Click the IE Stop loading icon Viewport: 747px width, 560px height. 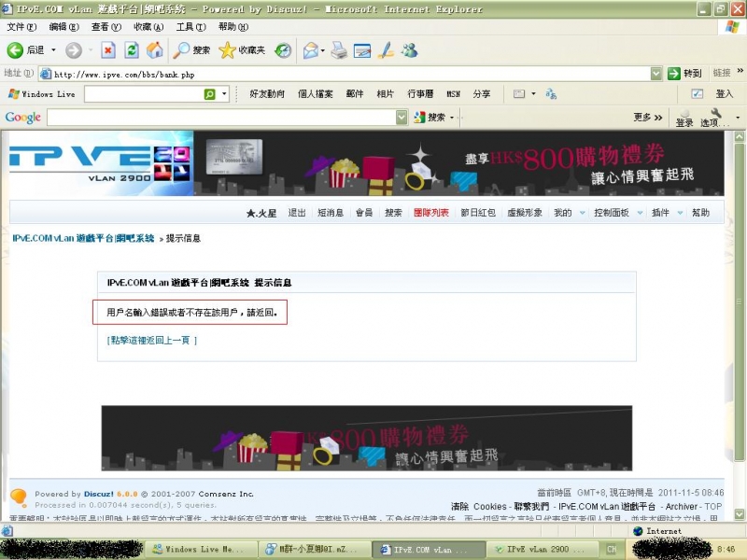point(108,50)
